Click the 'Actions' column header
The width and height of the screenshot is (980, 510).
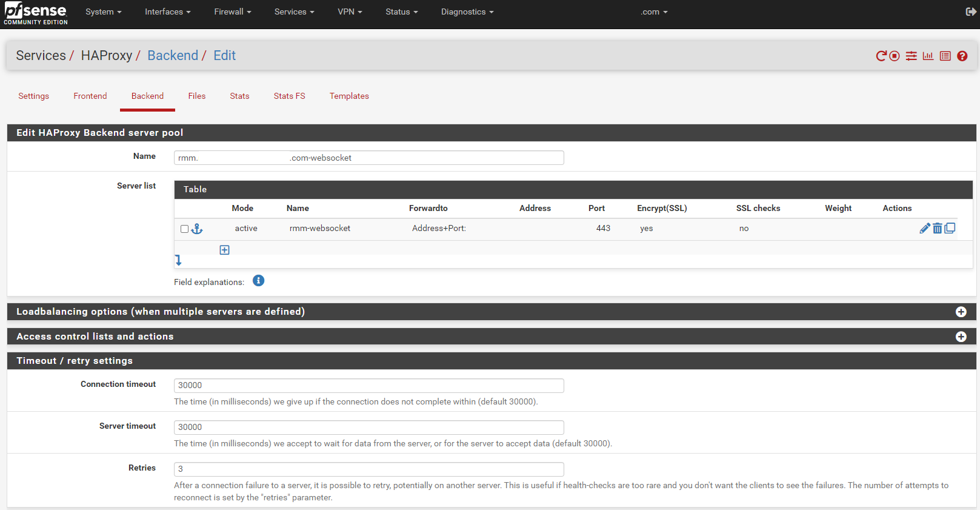click(x=897, y=208)
